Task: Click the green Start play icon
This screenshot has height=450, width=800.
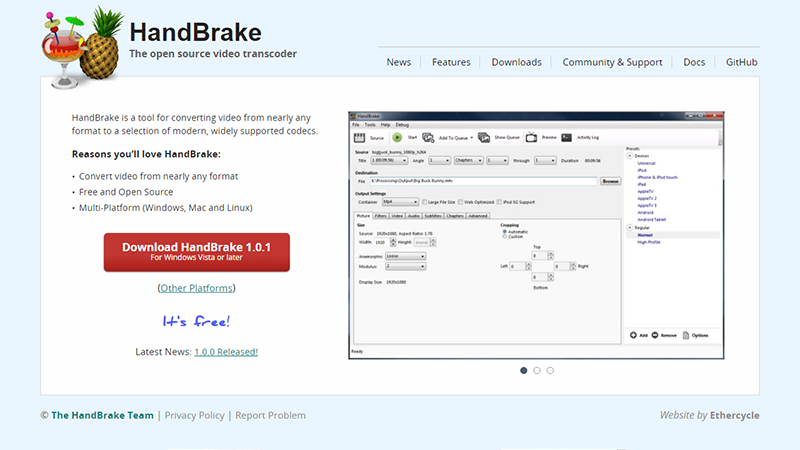Action: click(x=397, y=137)
